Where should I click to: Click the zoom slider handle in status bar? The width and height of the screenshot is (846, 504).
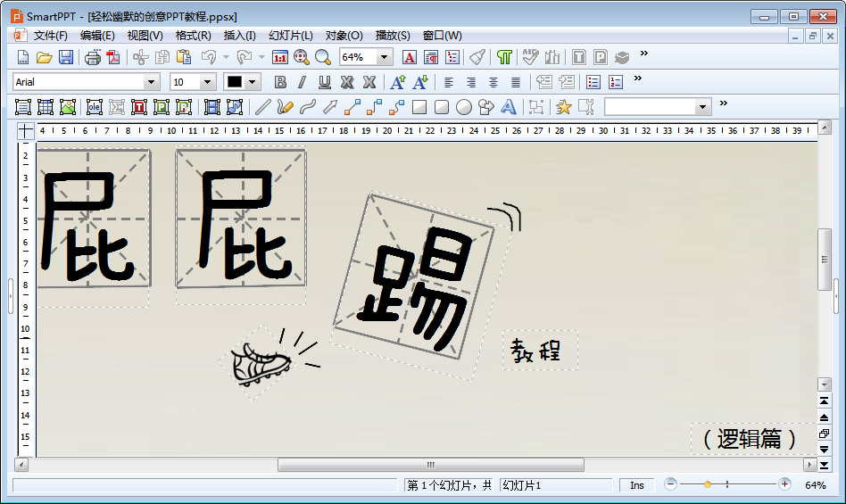click(x=708, y=484)
